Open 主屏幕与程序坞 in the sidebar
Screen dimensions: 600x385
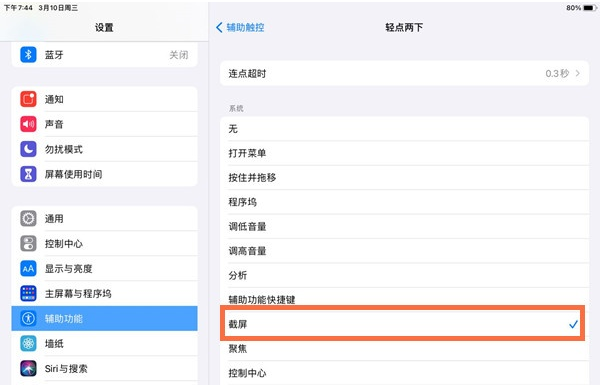(104, 294)
